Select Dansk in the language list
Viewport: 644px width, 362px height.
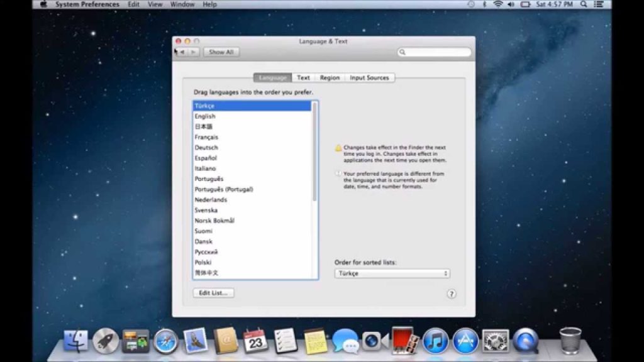(252, 241)
